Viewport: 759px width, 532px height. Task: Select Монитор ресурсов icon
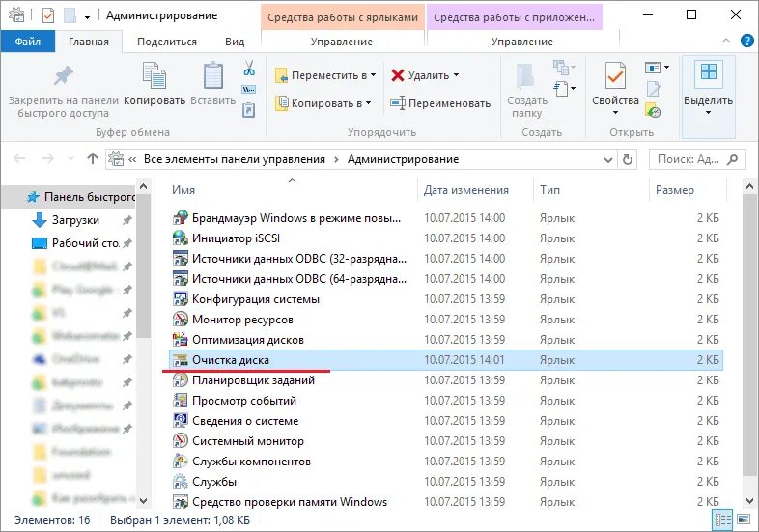coord(180,320)
